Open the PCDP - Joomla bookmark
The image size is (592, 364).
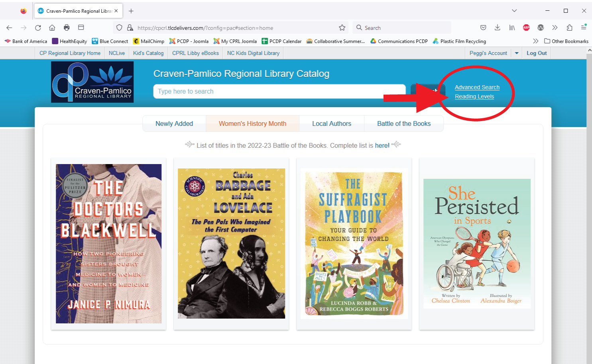tap(189, 41)
